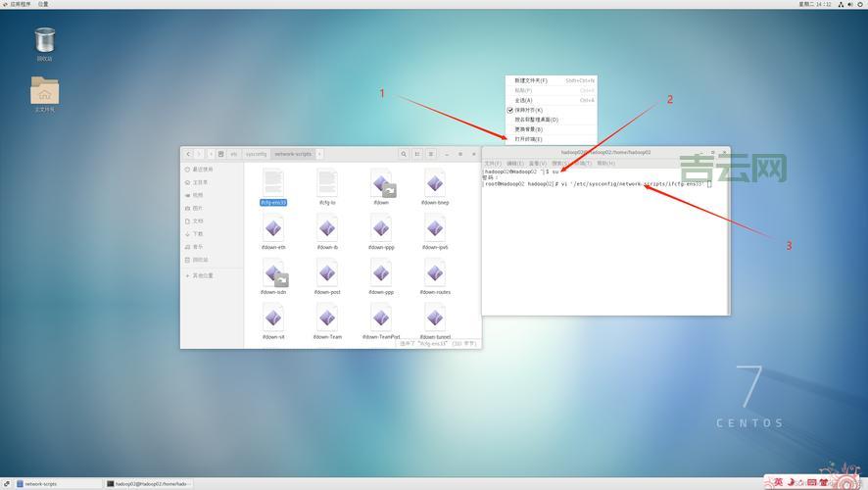The height and width of the screenshot is (490, 868).
Task: Click the sysconfig path breadcrumb button
Action: [x=256, y=154]
